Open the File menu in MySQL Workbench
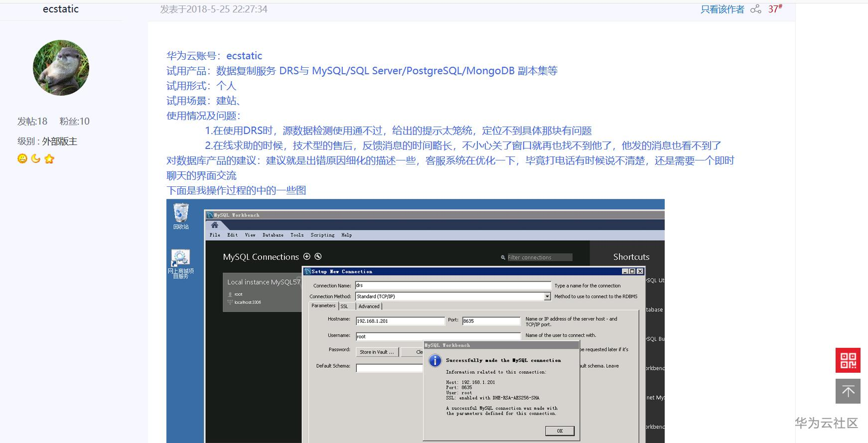 pos(215,235)
